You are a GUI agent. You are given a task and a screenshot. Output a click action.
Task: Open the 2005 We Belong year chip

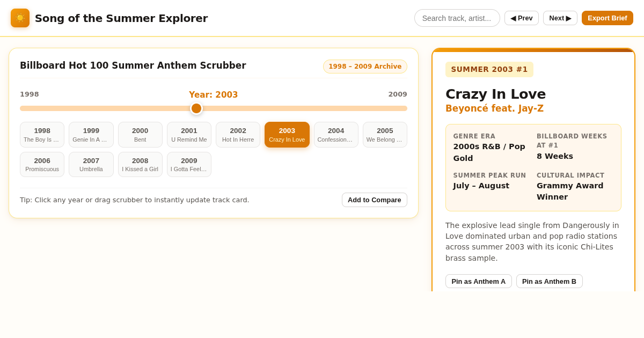pyautogui.click(x=385, y=135)
